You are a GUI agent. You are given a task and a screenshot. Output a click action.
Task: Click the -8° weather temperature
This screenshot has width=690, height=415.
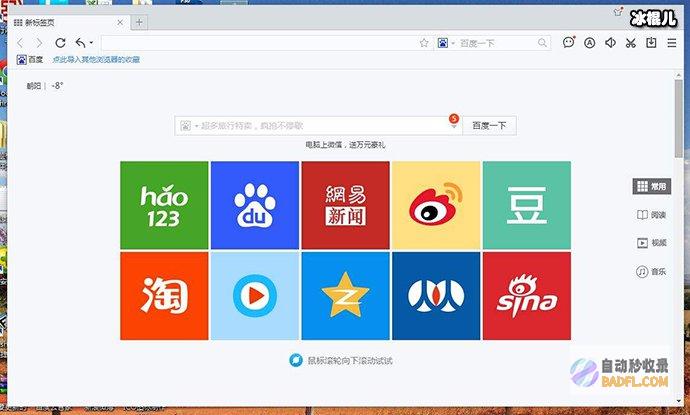[57, 86]
